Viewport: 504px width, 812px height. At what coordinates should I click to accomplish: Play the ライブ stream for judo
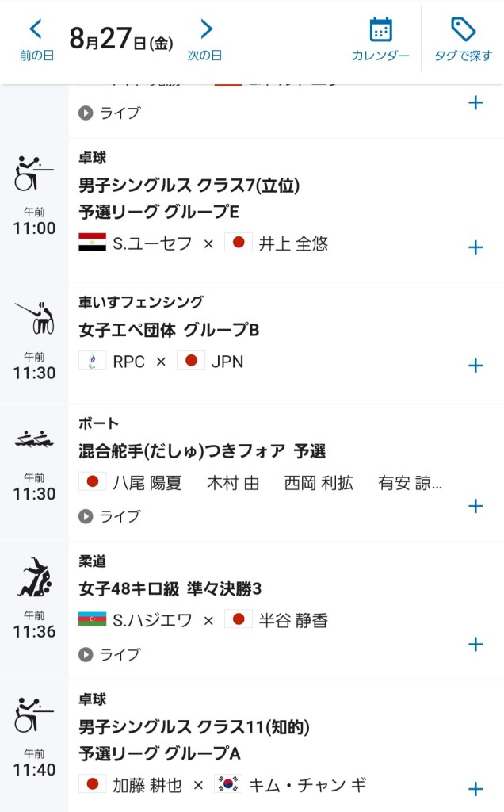109,654
